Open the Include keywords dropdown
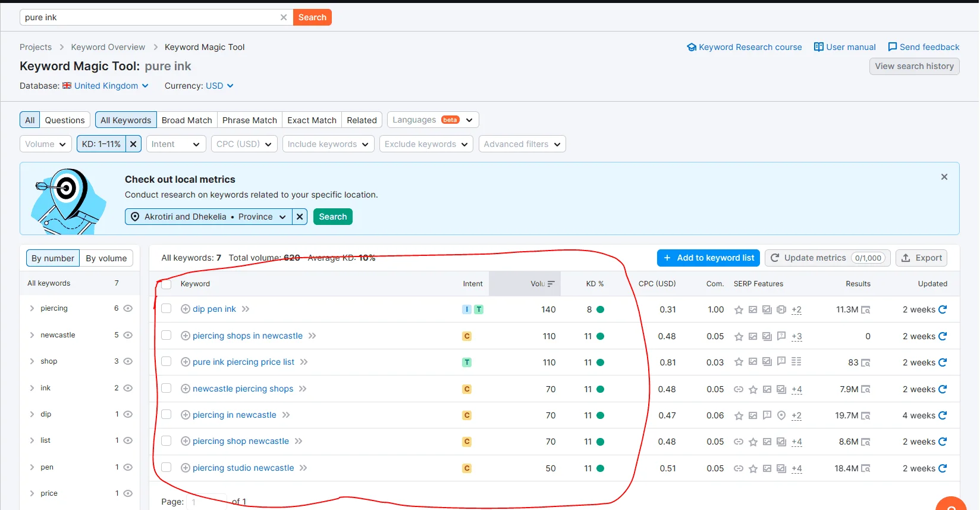Viewport: 980px width, 510px height. pyautogui.click(x=328, y=144)
